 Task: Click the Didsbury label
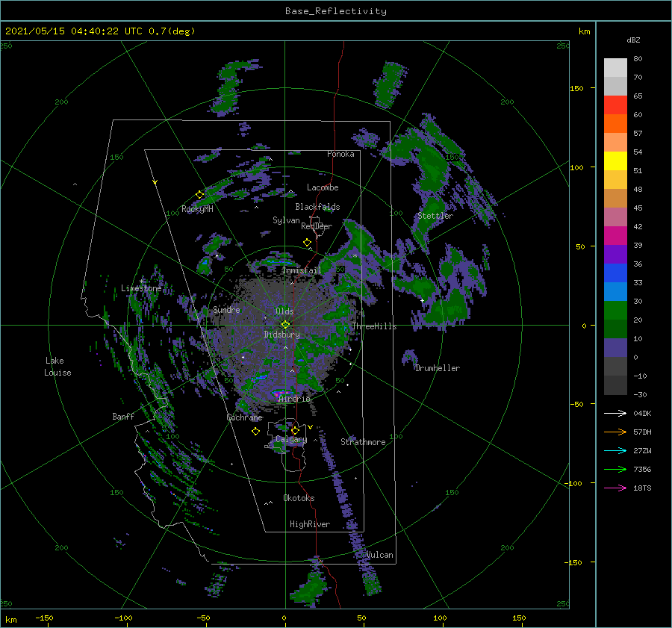281,335
